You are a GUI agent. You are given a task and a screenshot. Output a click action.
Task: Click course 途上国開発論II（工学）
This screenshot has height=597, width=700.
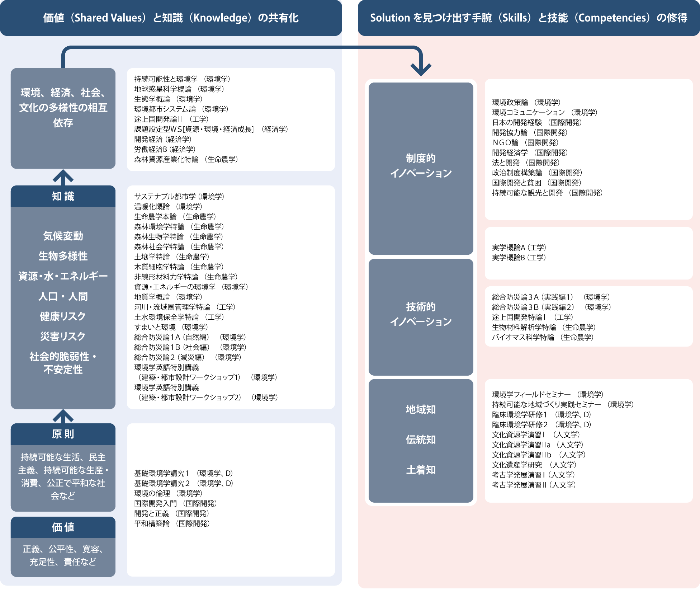tap(171, 119)
